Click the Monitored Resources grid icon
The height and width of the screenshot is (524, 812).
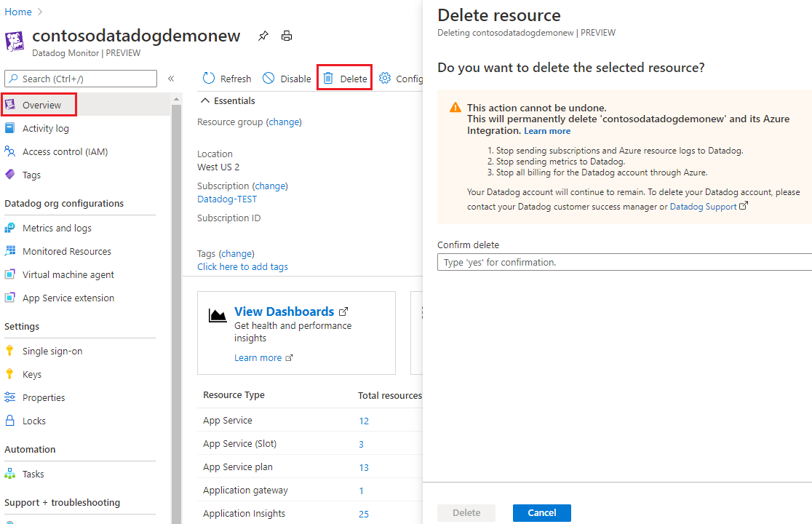pos(10,251)
